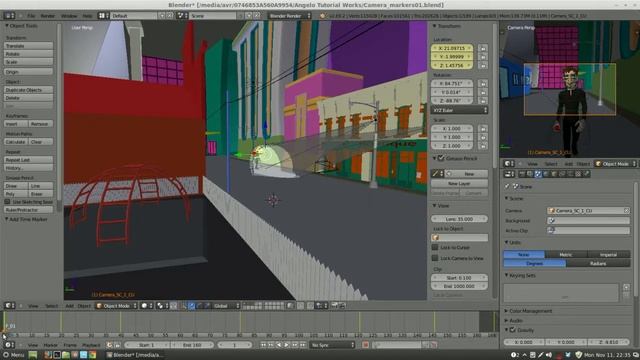The width and height of the screenshot is (640, 360).
Task: Expand the Color Management panel
Action: pos(507,311)
